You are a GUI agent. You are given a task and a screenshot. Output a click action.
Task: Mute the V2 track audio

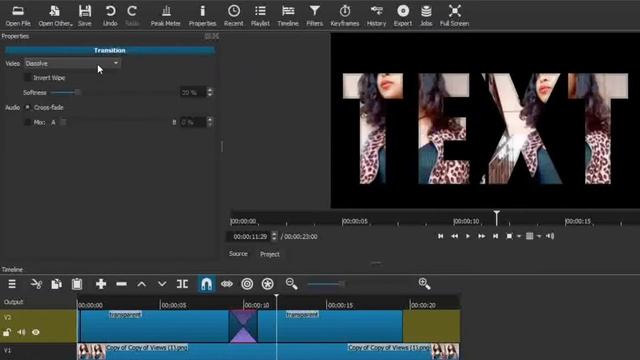coord(21,332)
